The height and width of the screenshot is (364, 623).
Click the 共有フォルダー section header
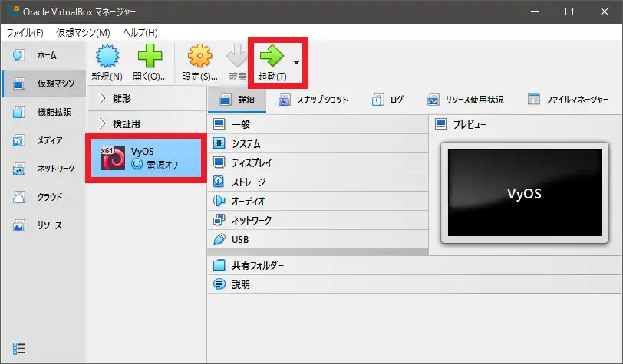(414, 265)
